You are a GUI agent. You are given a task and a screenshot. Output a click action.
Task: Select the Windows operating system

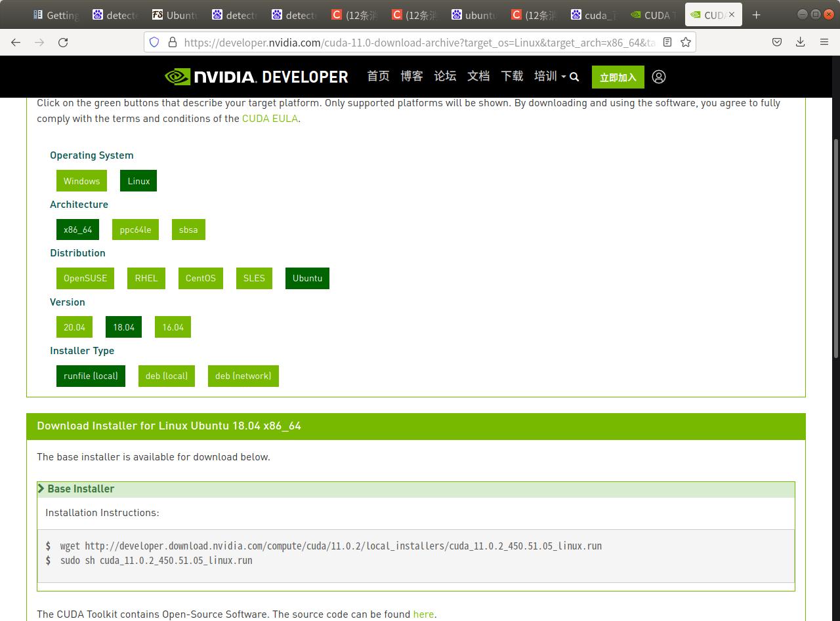[81, 181]
